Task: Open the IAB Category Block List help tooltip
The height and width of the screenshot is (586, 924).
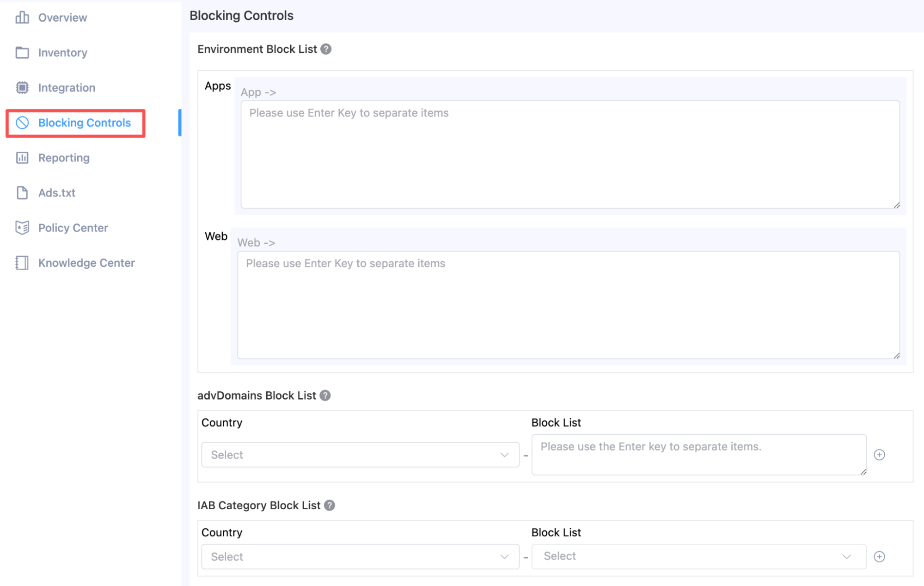Action: [329, 506]
